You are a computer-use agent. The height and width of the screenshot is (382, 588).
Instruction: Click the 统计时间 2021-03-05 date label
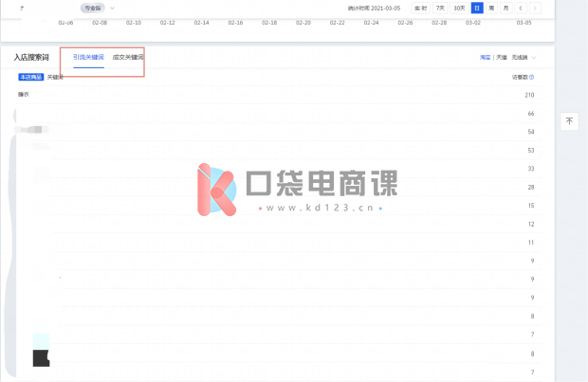[x=374, y=8]
